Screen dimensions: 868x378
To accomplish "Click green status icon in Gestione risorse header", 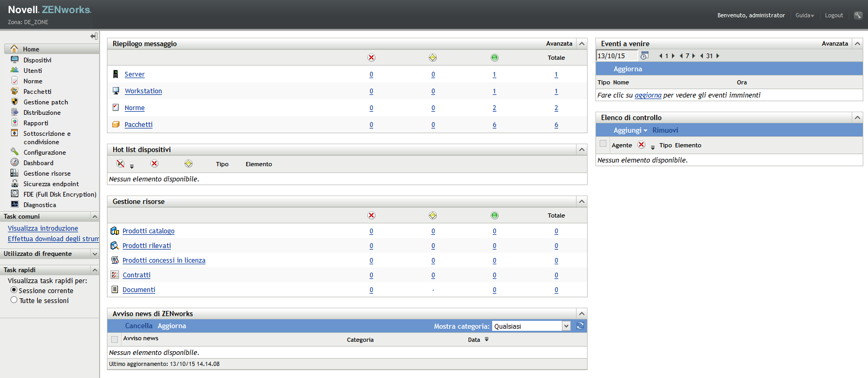I will pos(494,215).
